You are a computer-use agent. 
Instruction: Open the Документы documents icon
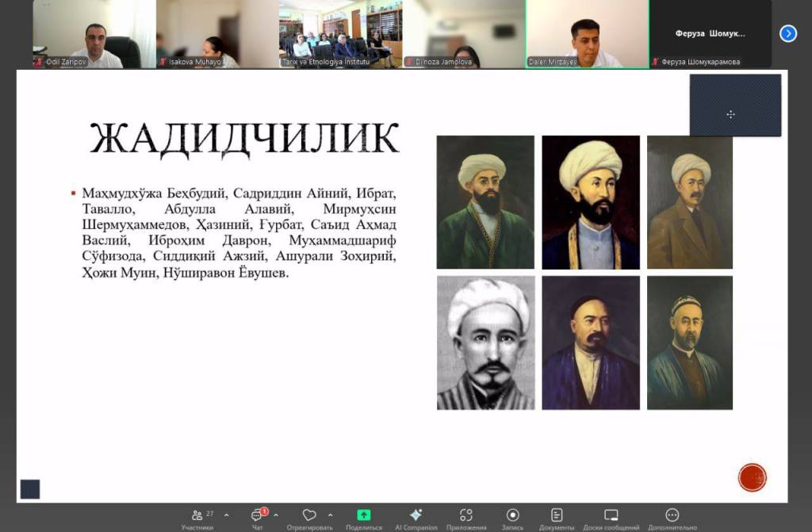pos(557,515)
